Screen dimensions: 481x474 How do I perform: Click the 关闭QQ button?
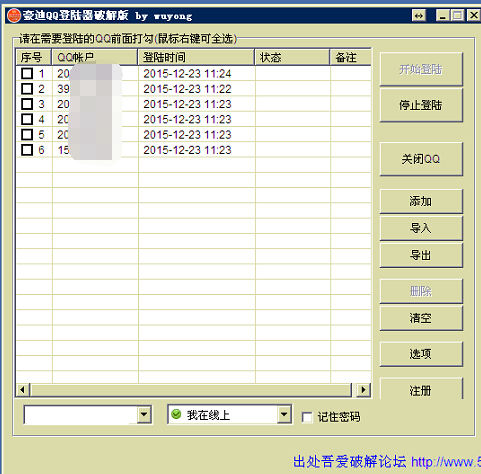[421, 159]
